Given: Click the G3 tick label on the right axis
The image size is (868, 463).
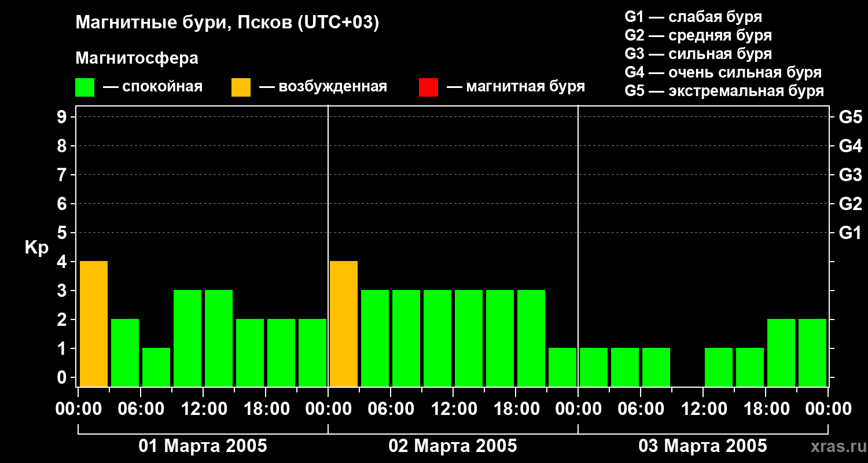Looking at the screenshot, I should (850, 175).
